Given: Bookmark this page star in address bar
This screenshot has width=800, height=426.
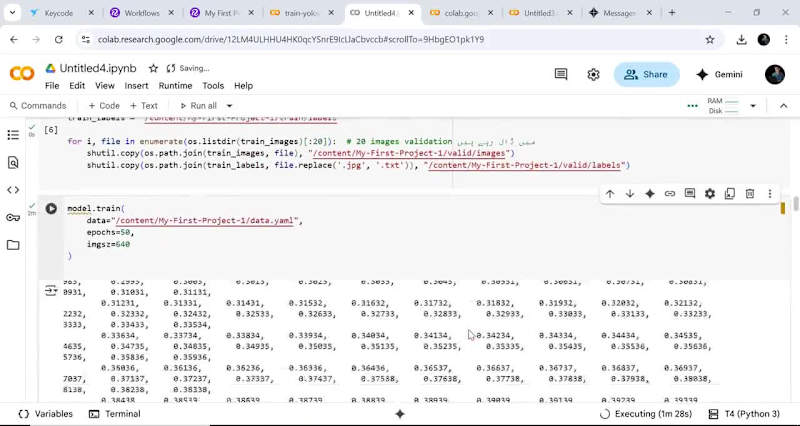Looking at the screenshot, I should tap(710, 39).
